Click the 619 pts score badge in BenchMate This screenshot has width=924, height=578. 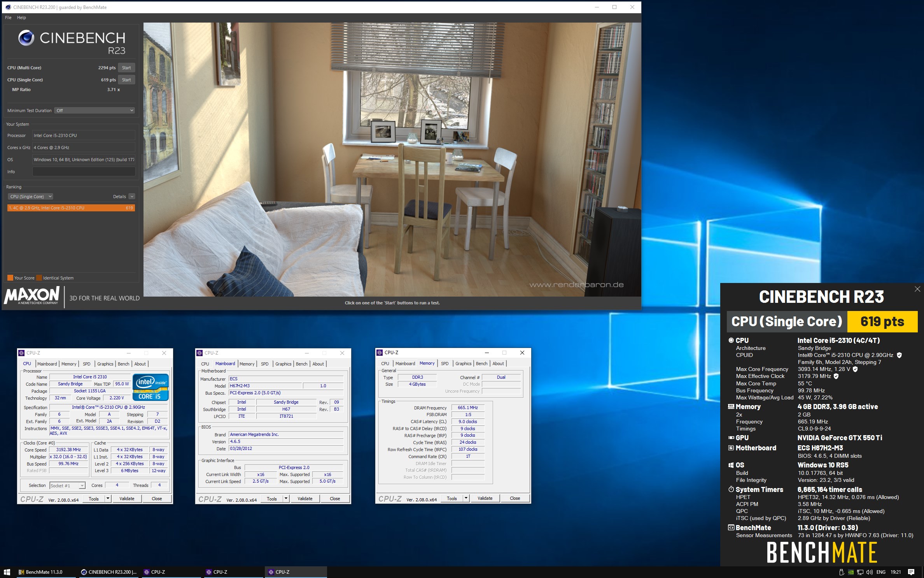pos(882,322)
